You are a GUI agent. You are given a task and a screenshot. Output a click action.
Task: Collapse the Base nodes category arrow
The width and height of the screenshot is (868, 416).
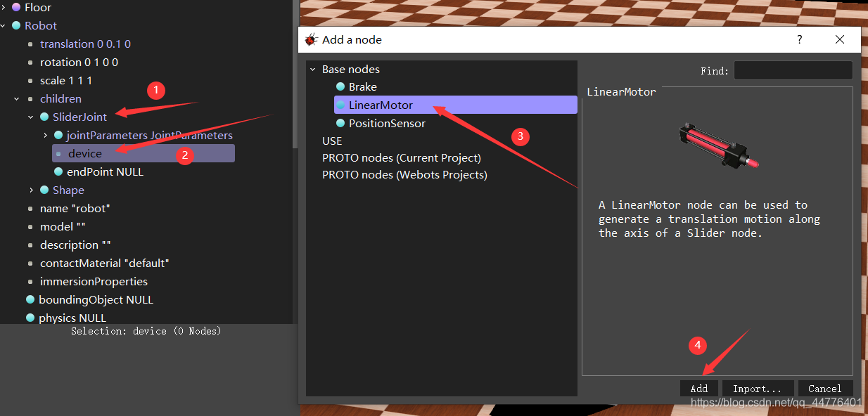(x=312, y=69)
